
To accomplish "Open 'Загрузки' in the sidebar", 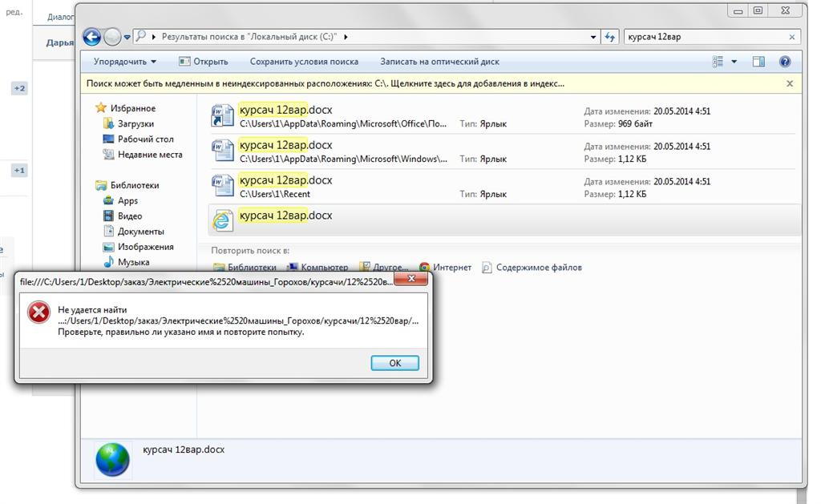I will point(135,123).
